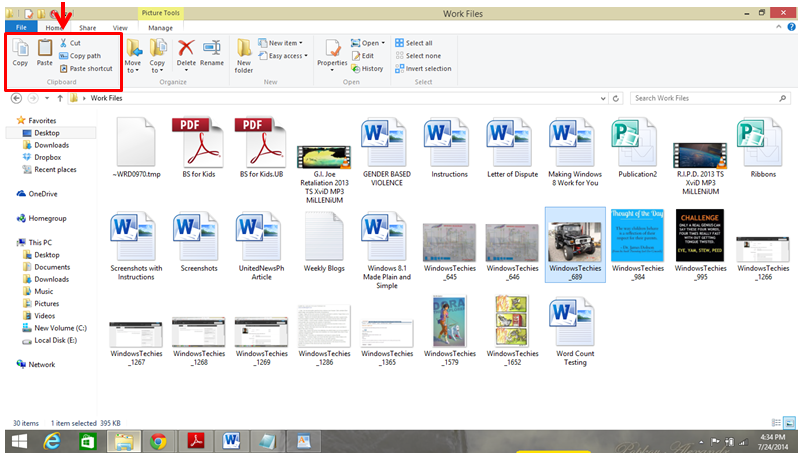This screenshot has width=800, height=455.
Task: Click the Paste icon in the ribbon
Action: (45, 50)
